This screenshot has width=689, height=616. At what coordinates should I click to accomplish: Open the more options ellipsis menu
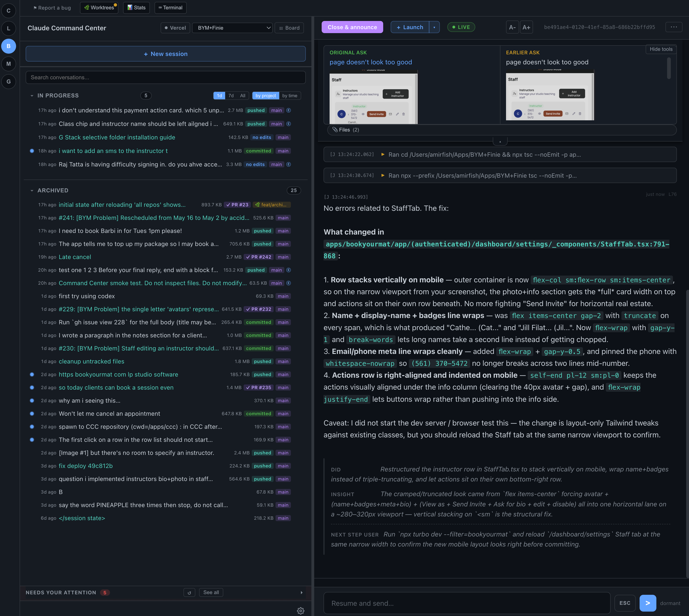(x=673, y=27)
